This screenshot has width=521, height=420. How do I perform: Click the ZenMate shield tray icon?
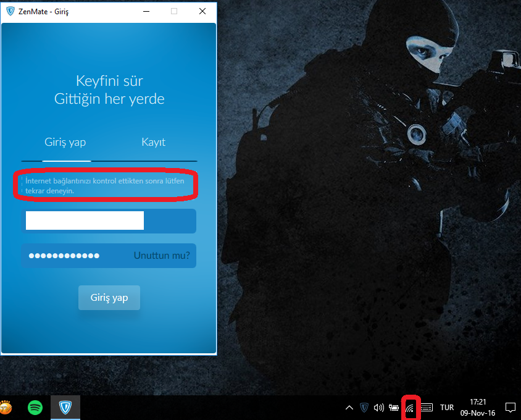(364, 408)
